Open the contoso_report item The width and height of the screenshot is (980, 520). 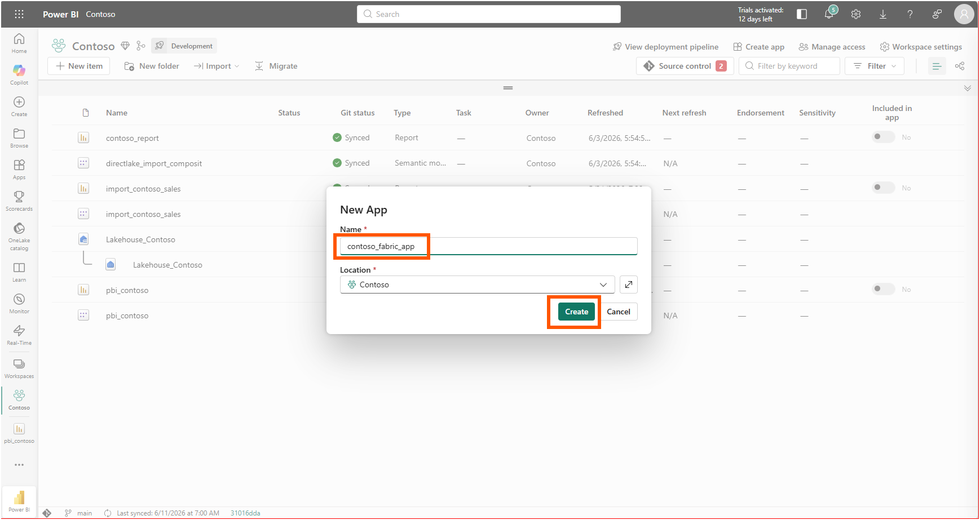point(133,138)
